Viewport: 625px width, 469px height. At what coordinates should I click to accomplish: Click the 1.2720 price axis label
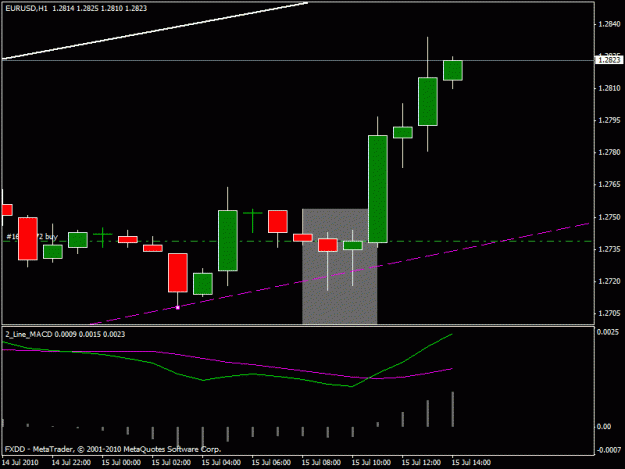point(609,282)
